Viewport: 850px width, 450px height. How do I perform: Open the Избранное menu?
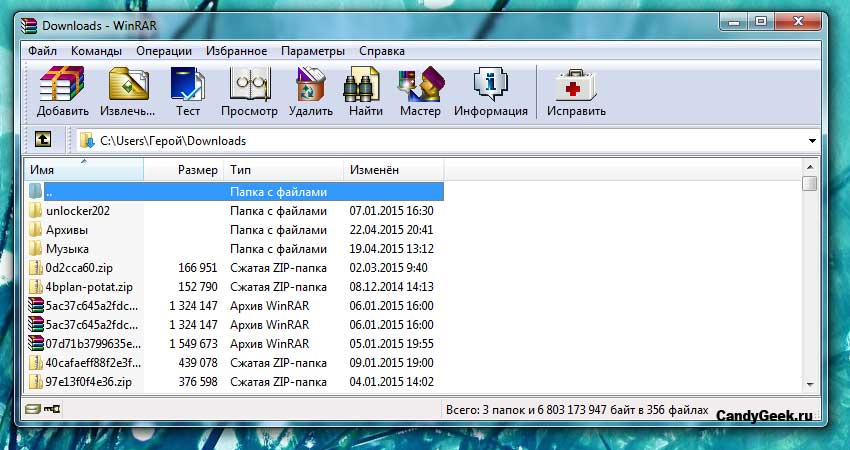[236, 51]
